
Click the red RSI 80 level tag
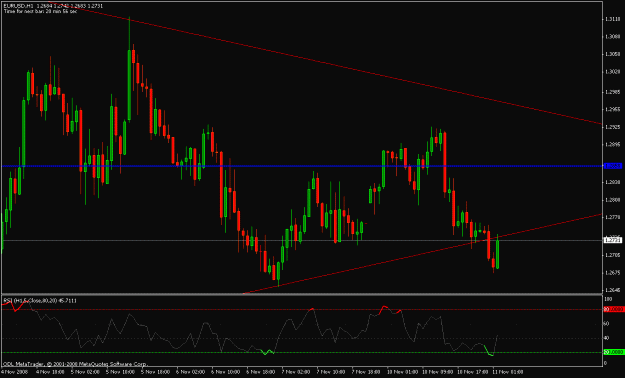(613, 309)
